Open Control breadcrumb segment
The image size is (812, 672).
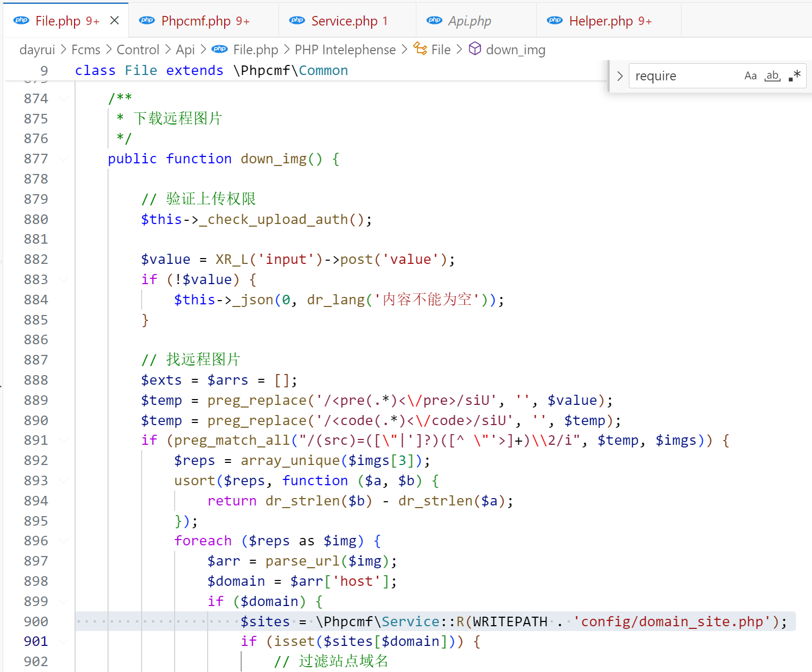[138, 49]
